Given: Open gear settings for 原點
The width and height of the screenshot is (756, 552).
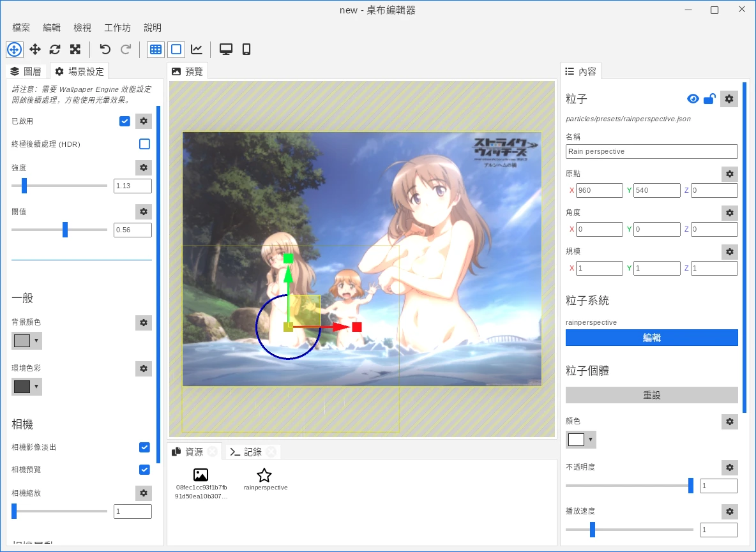Looking at the screenshot, I should point(729,174).
